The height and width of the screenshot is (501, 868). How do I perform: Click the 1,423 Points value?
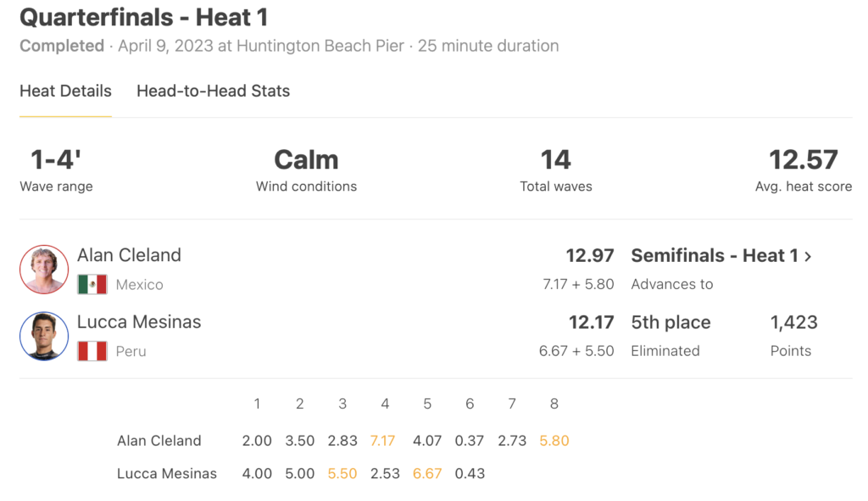[793, 322]
